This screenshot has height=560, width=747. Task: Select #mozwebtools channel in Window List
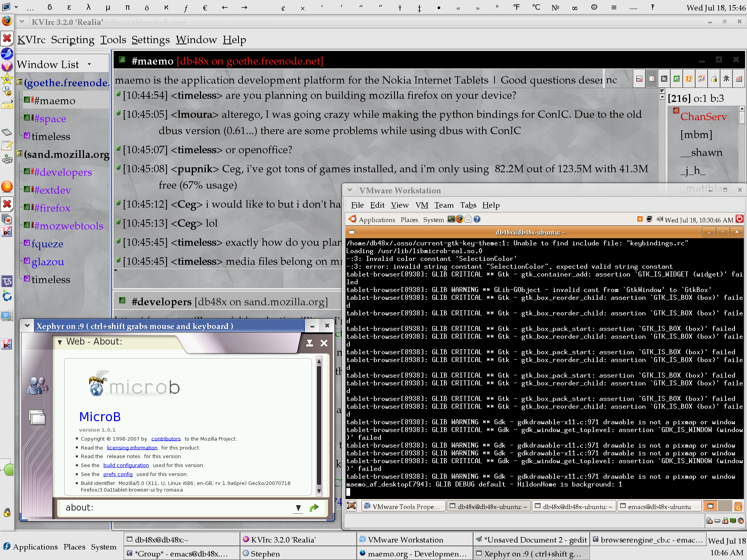(68, 226)
